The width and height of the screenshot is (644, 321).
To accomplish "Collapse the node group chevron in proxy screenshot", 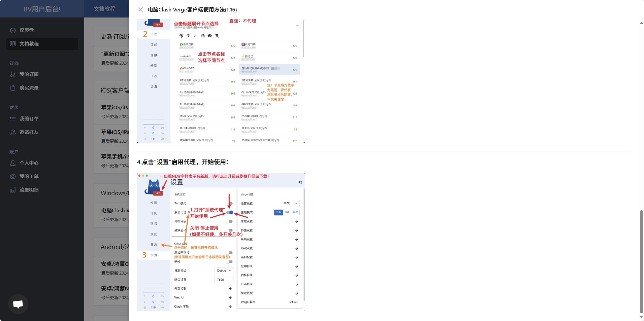I will [x=297, y=26].
